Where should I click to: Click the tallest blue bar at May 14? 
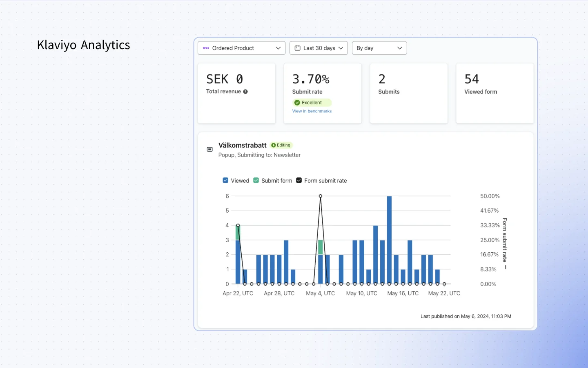click(x=389, y=240)
